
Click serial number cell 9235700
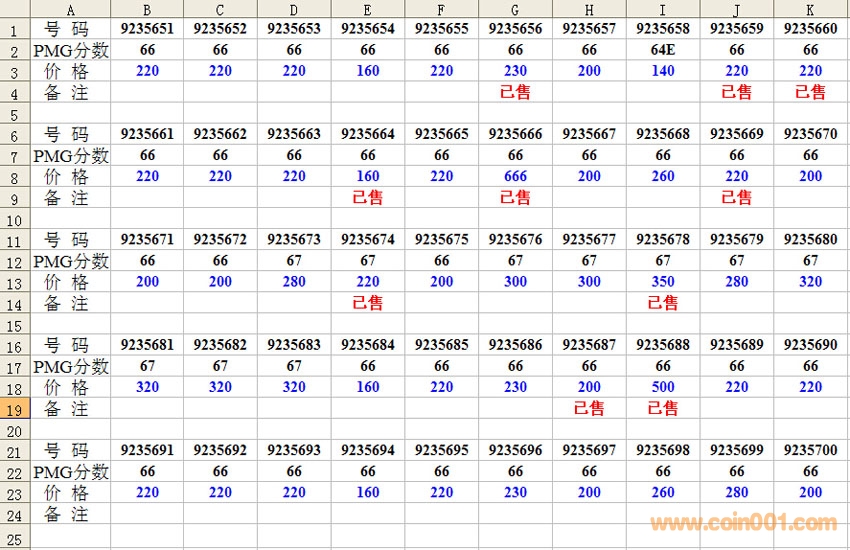(810, 450)
